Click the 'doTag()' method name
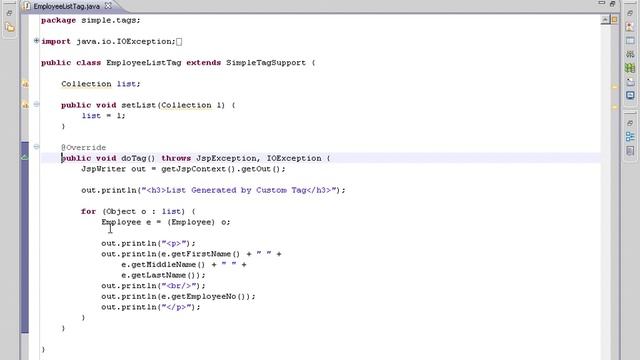Image resolution: width=640 pixels, height=360 pixels. tap(138, 158)
